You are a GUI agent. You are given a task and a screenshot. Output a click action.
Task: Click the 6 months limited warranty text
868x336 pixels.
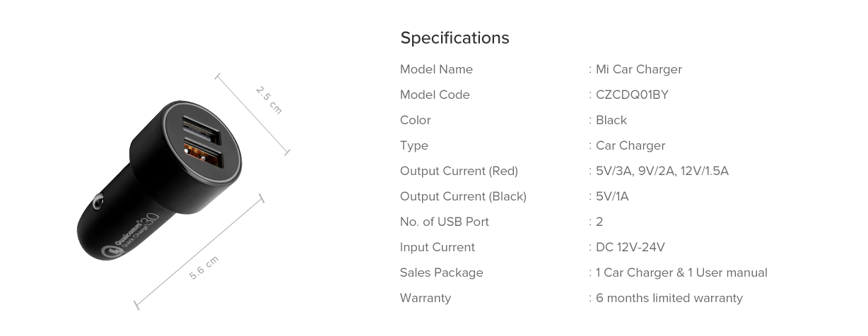point(669,298)
